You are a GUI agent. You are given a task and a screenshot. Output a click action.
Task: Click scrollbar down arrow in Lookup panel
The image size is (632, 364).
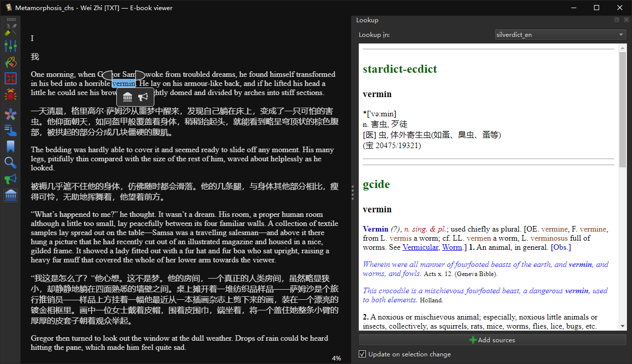622,327
